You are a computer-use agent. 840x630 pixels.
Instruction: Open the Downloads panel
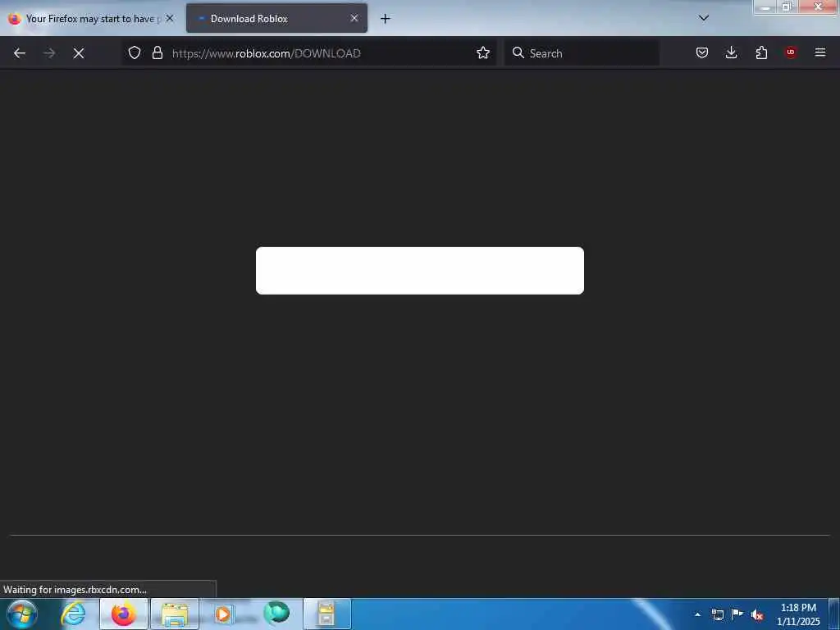pos(731,52)
